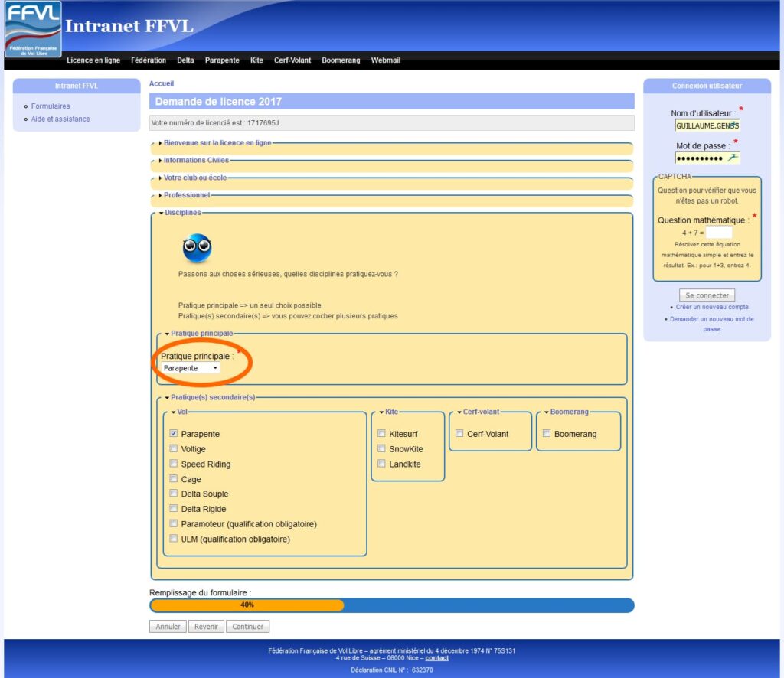This screenshot has width=784, height=678.
Task: Open the Webmail menu item
Action: coord(385,60)
